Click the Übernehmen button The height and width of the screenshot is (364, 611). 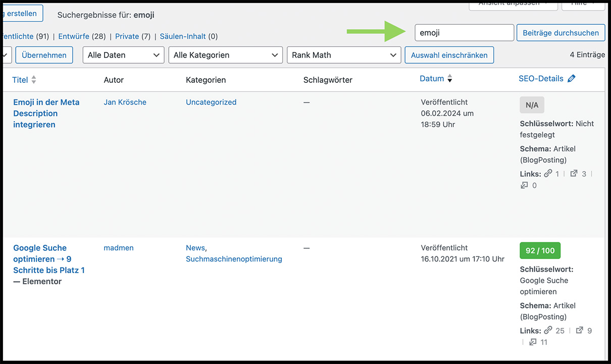click(44, 55)
